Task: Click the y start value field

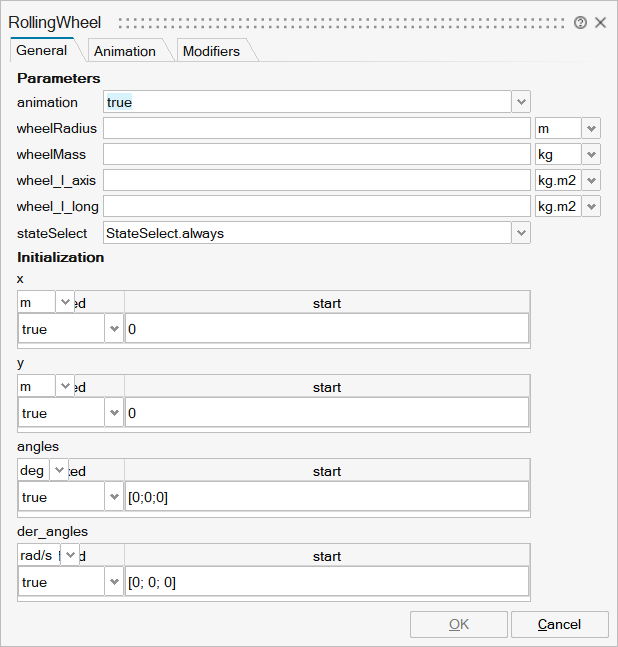Action: pyautogui.click(x=326, y=413)
